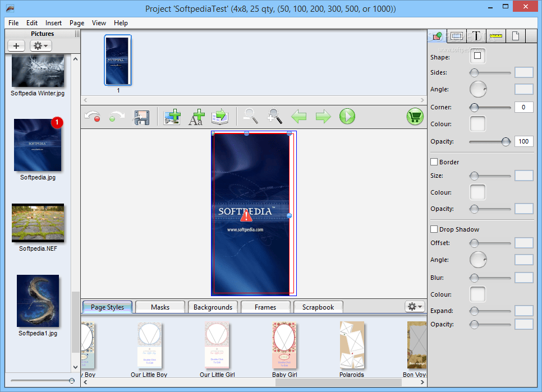Image resolution: width=542 pixels, height=392 pixels.
Task: Add text with the Aa plus icon
Action: tap(196, 117)
